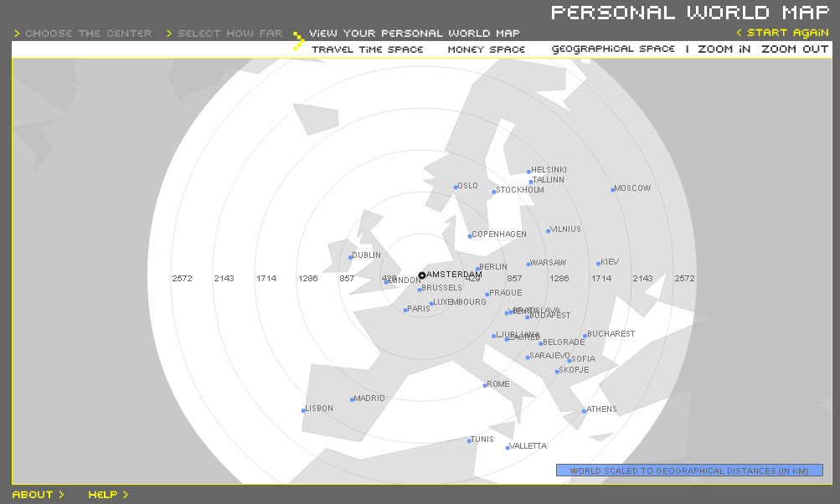Viewport: 840px width, 504px height.
Task: Switch to Geographical Space view
Action: tap(613, 49)
